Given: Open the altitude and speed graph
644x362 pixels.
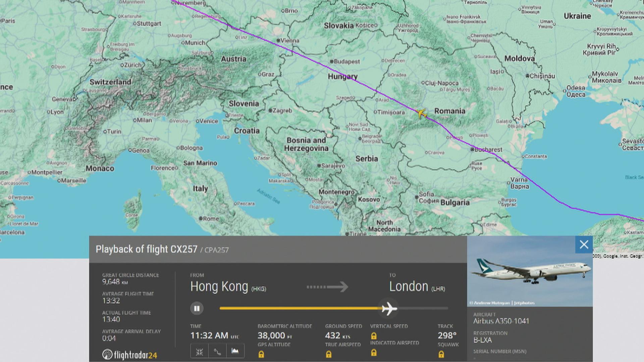Looking at the screenshot, I should tap(235, 352).
